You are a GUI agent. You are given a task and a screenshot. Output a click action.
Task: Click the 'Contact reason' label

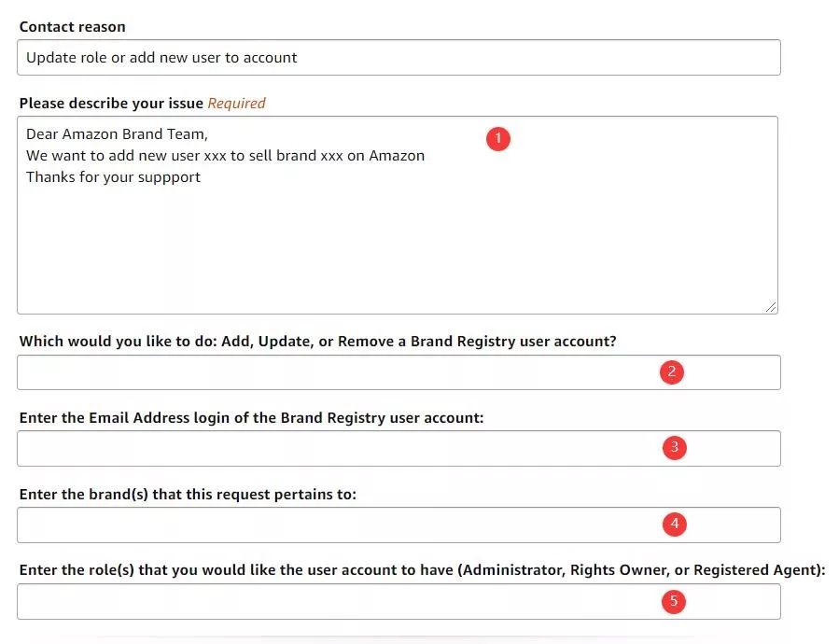(x=72, y=27)
